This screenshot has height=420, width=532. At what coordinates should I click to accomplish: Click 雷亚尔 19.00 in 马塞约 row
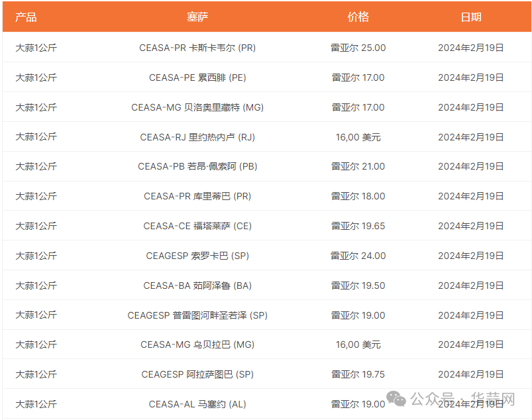pyautogui.click(x=358, y=404)
